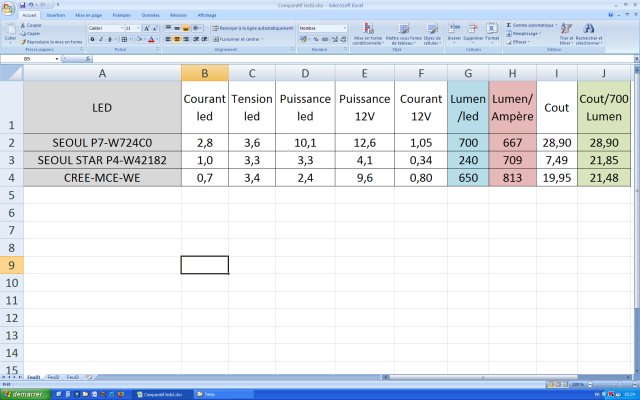Open the Nombre number format dropdown
The image size is (640, 400).
tap(344, 28)
